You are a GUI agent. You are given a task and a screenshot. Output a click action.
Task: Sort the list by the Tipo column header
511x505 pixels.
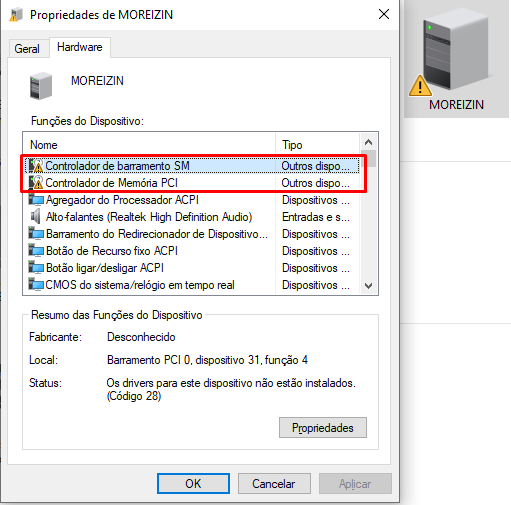[318, 145]
